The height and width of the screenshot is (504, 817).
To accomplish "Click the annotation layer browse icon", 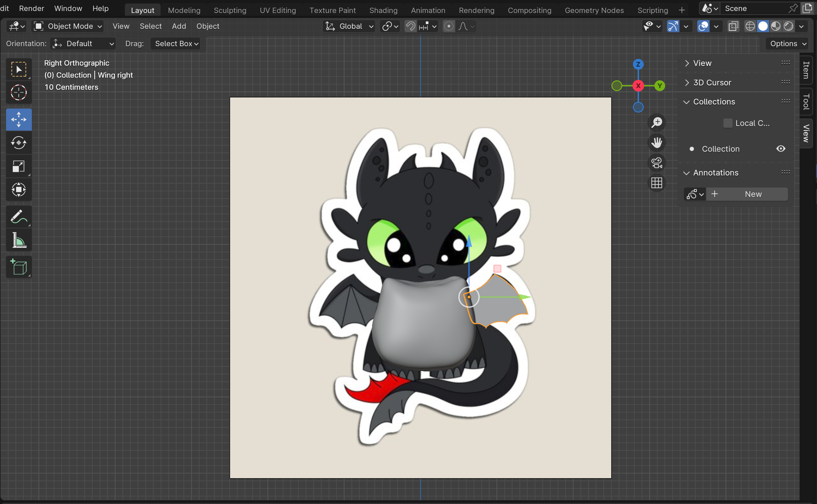I will (x=694, y=194).
